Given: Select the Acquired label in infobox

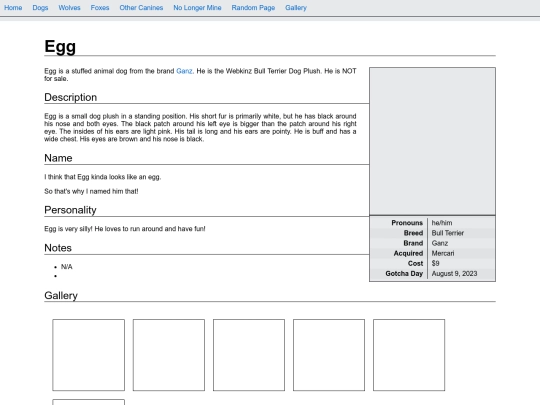Looking at the screenshot, I should pyautogui.click(x=408, y=253).
